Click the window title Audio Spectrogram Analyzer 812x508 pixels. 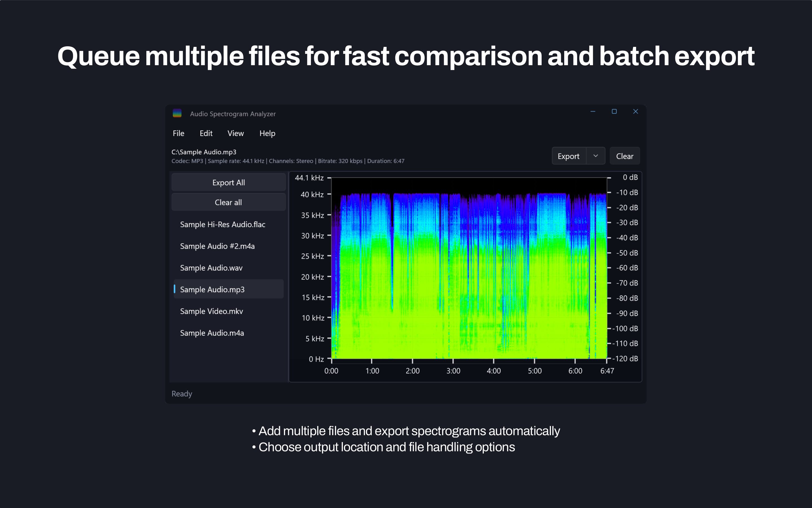[x=233, y=114]
